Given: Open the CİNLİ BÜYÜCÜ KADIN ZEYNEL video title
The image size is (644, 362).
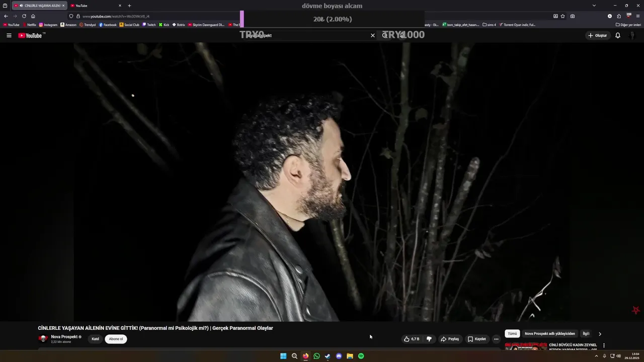Looking at the screenshot, I should coord(573,347).
